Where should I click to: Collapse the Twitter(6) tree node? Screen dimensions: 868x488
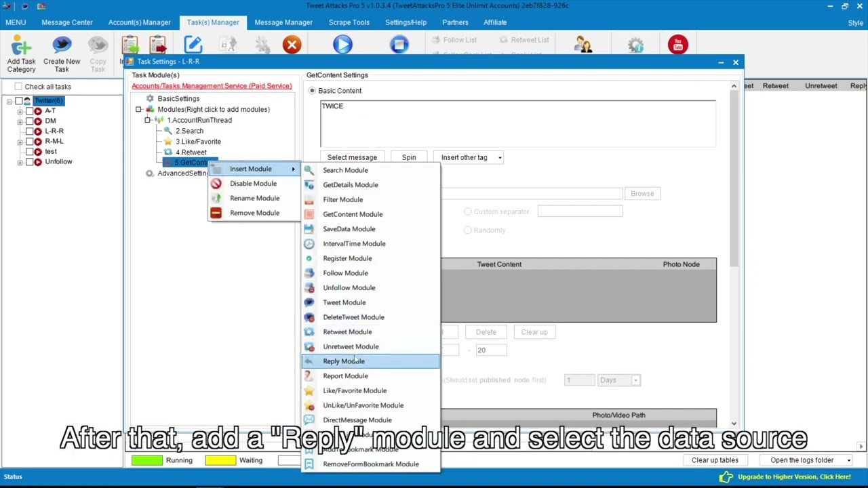[x=9, y=101]
